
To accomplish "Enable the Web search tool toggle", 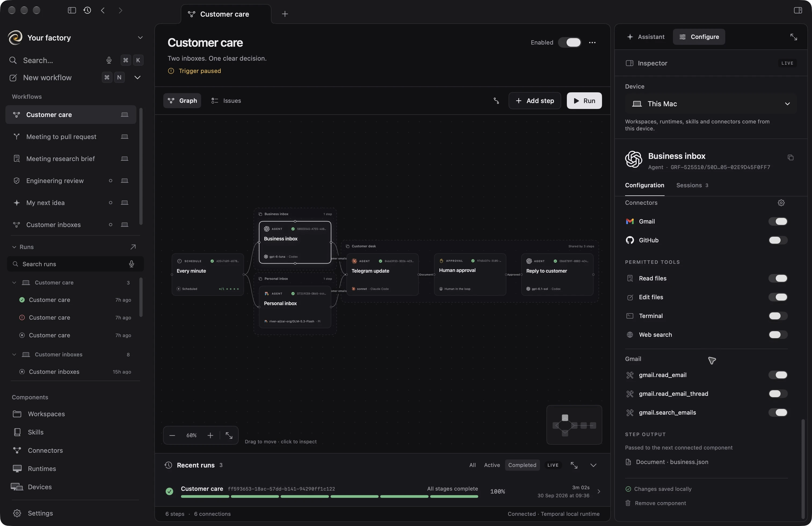I will (x=778, y=335).
